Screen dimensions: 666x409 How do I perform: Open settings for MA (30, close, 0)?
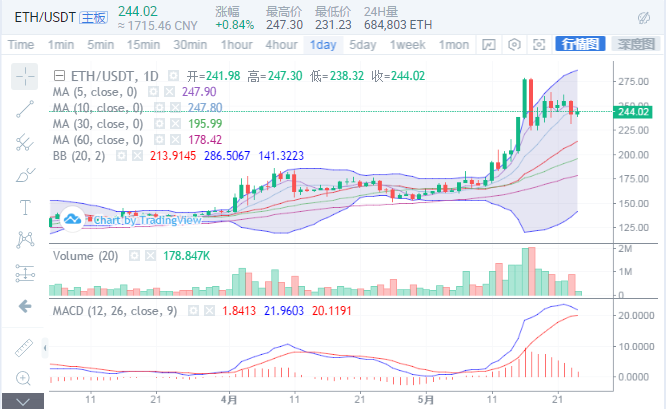159,124
